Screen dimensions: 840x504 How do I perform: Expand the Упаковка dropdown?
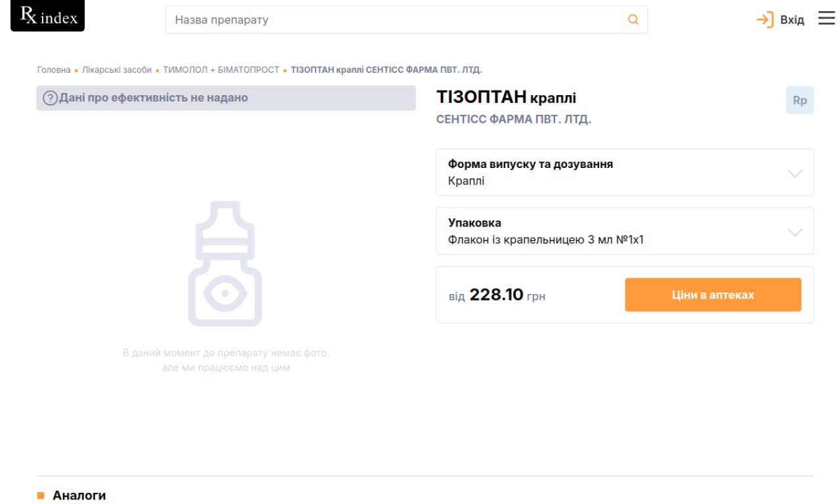pyautogui.click(x=625, y=231)
